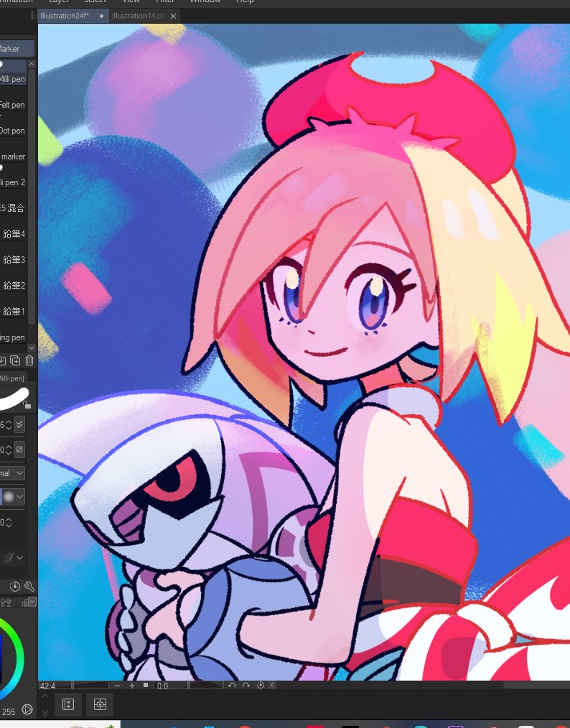Decrease opacity with the down arrow

[9, 453]
